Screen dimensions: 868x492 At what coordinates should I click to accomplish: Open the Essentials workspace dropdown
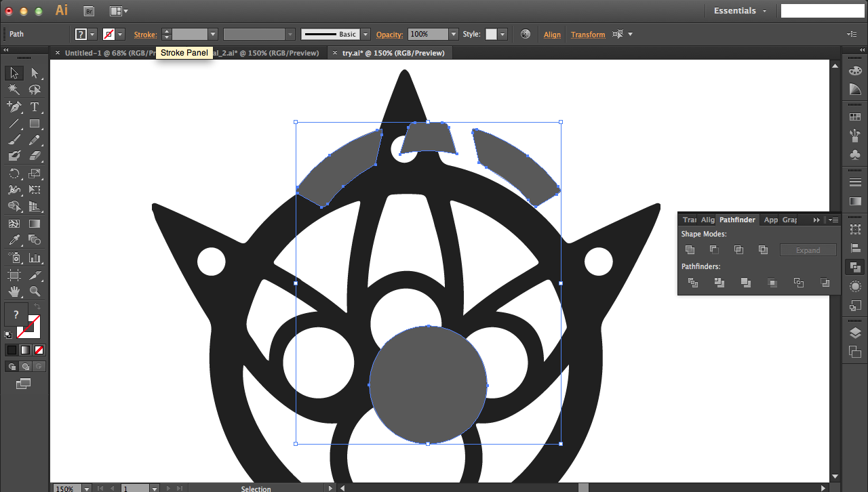pyautogui.click(x=740, y=11)
